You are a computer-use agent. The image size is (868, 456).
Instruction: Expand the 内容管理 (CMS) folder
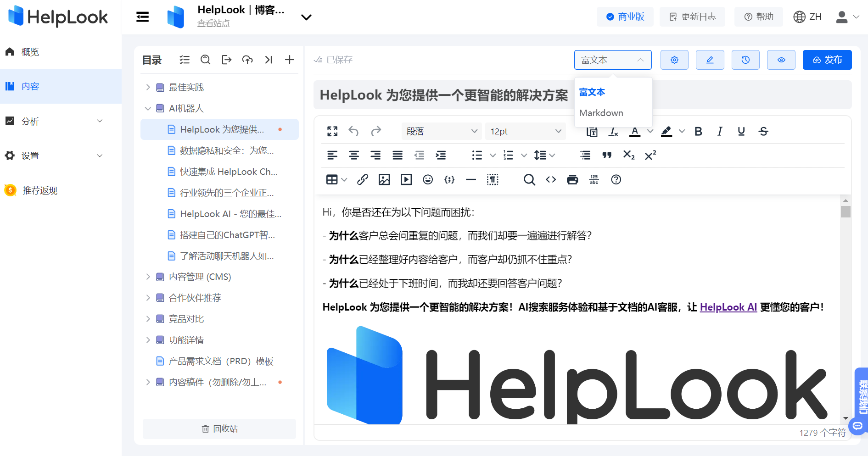148,277
